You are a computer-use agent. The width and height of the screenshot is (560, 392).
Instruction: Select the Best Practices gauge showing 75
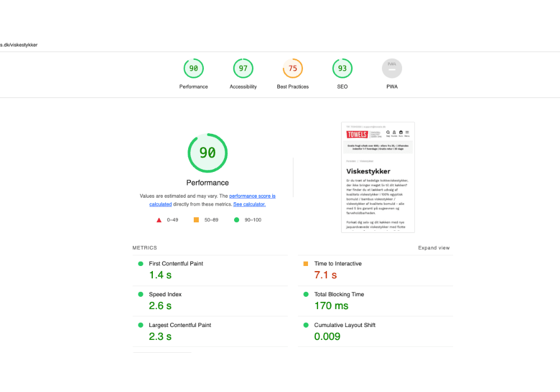tap(292, 69)
